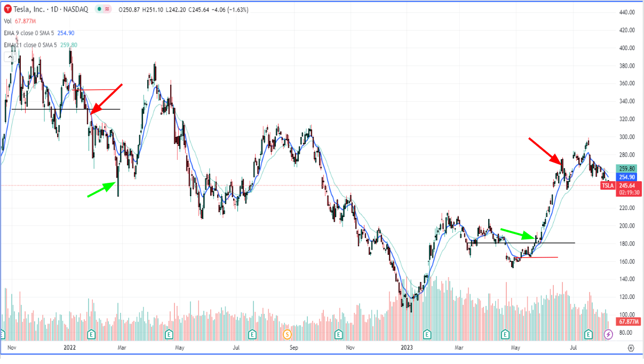
Task: Click the January 2022 earnings marker
Action: tap(91, 334)
